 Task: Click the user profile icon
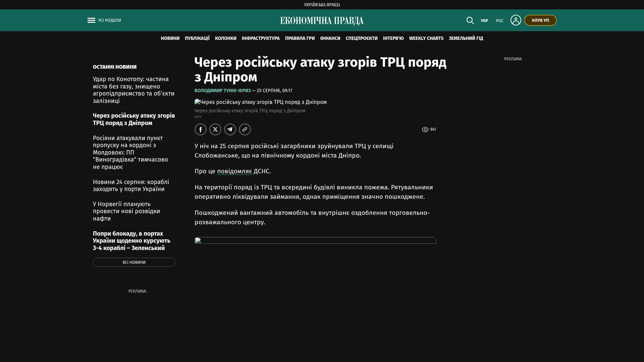[516, 20]
